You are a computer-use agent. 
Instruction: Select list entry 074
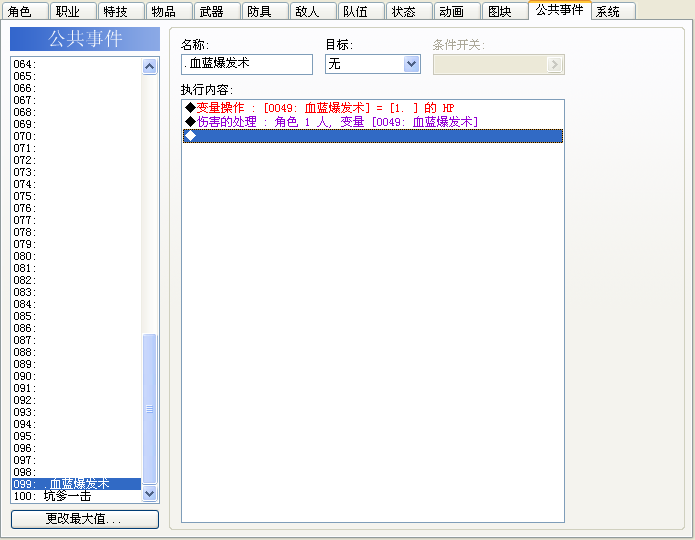76,184
